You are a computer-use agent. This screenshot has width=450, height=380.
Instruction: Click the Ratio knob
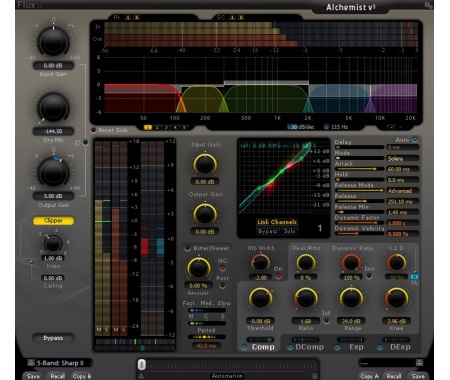pyautogui.click(x=306, y=298)
